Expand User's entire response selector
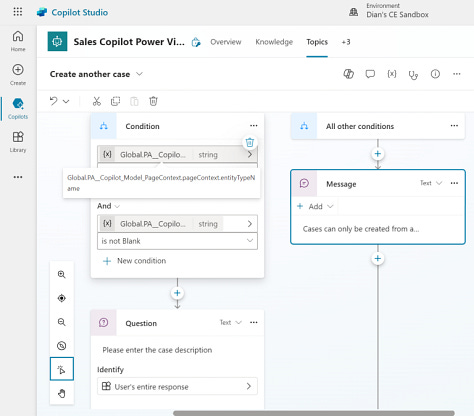Viewport: 474px width, 416px height. (x=177, y=386)
